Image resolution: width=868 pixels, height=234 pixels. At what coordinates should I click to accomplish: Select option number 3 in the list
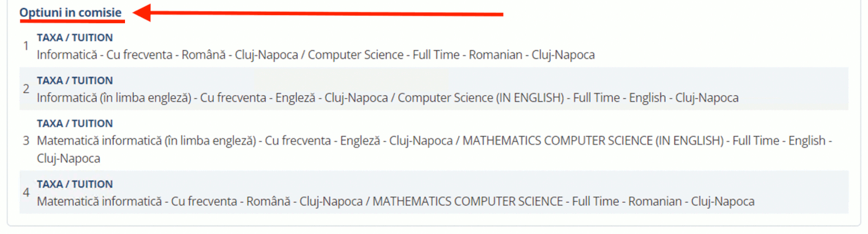(434, 140)
